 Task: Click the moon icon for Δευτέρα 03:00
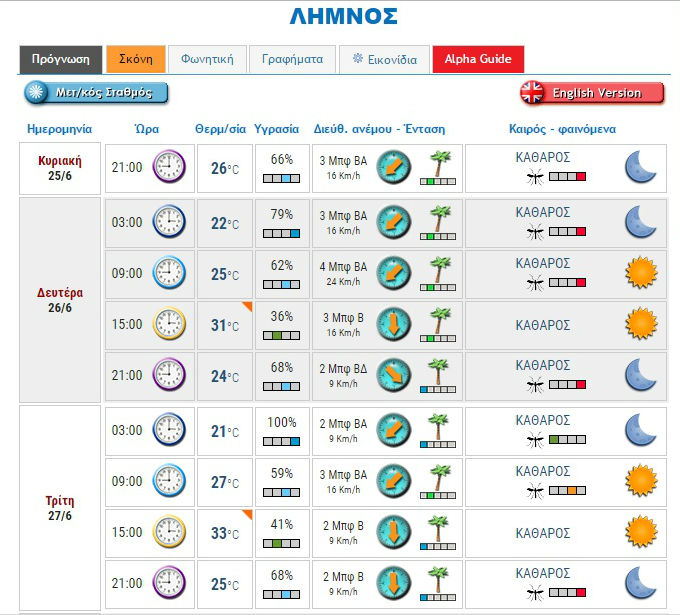point(641,222)
